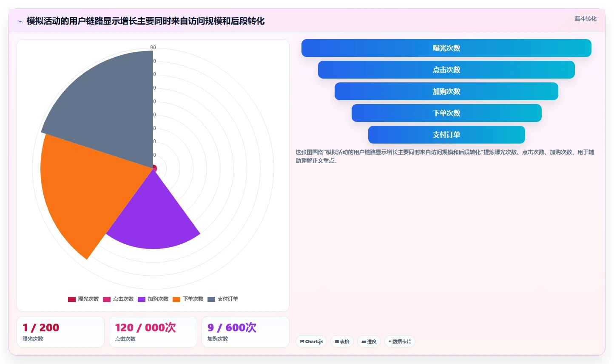614x364 pixels.
Task: Click the 1 / 200 曝光次数 card
Action: pyautogui.click(x=60, y=332)
